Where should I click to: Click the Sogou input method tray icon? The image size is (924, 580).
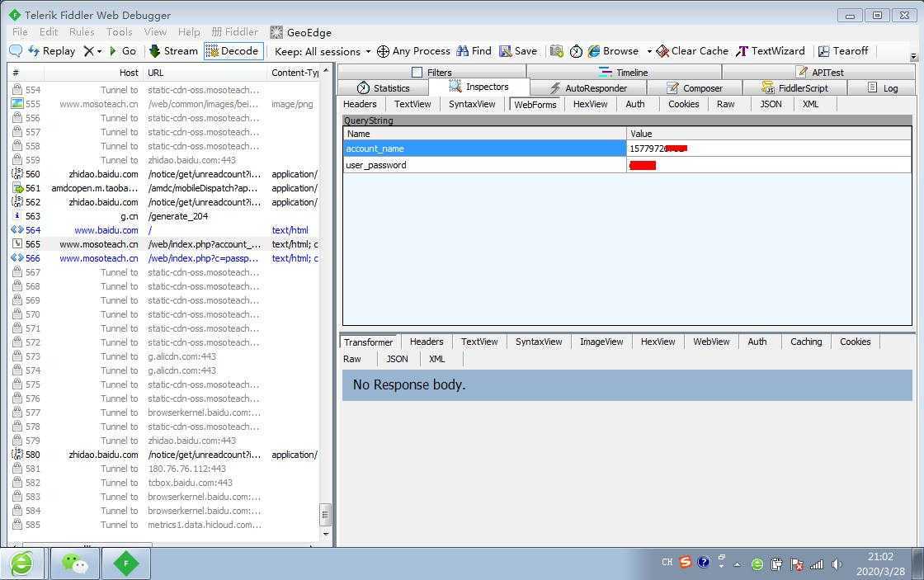coord(685,563)
